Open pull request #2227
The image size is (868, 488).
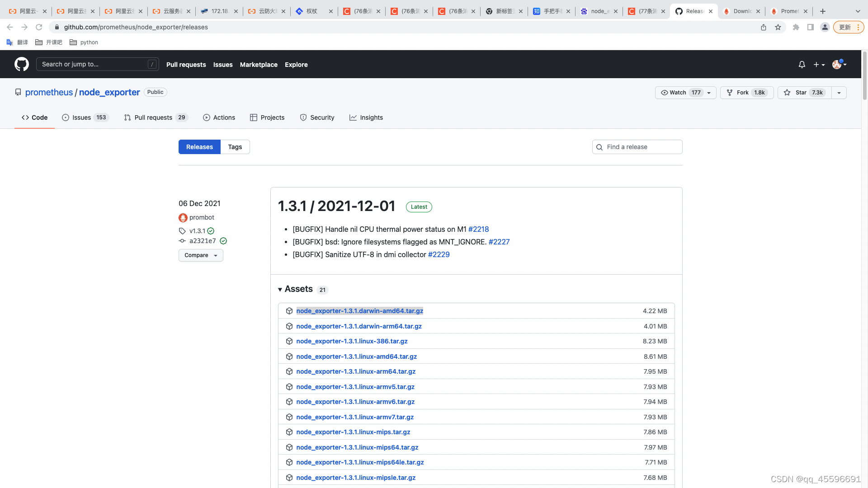tap(499, 242)
